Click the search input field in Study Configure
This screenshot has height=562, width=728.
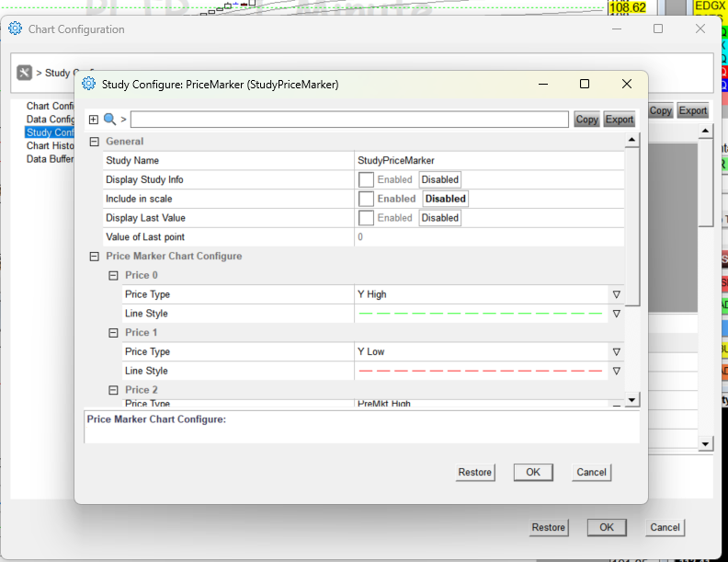tap(349, 120)
